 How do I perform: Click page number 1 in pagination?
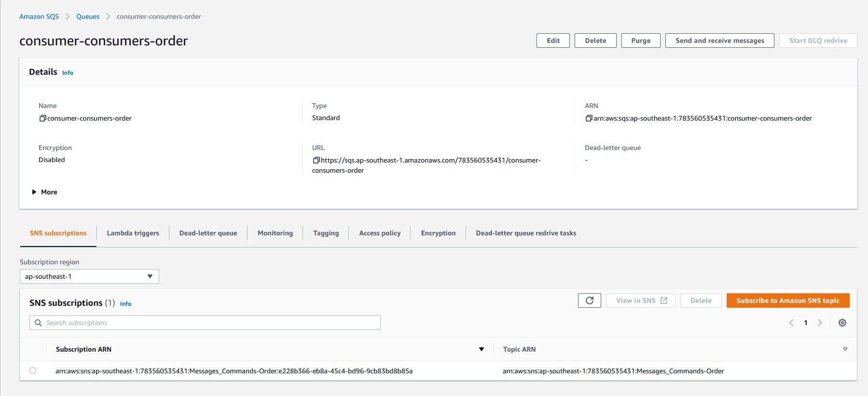click(806, 323)
